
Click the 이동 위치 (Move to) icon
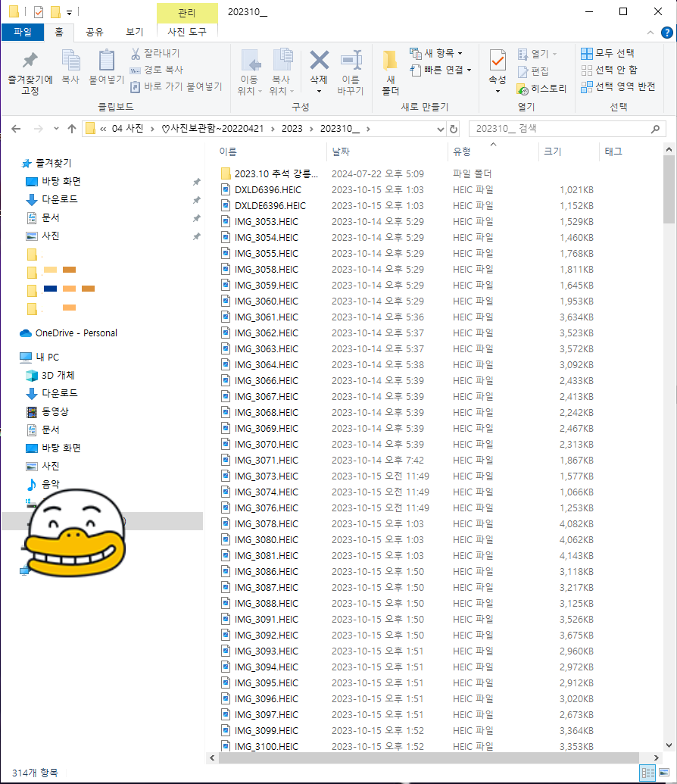[x=251, y=72]
